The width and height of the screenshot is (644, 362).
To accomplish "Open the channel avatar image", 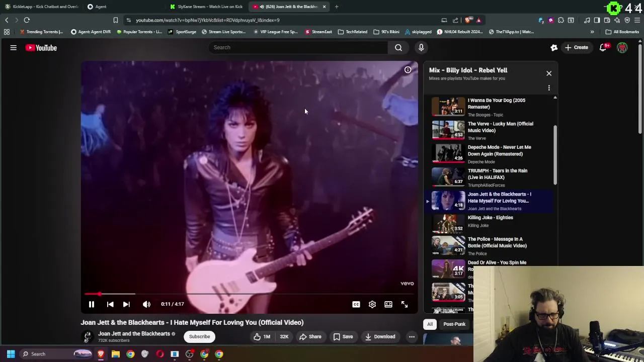I will (x=88, y=337).
